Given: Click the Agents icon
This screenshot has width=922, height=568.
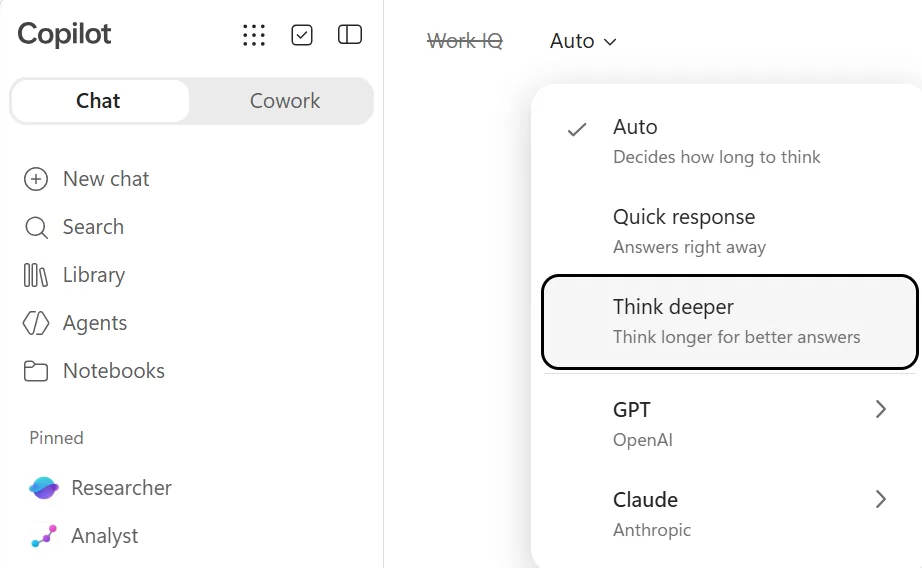Looking at the screenshot, I should (x=36, y=323).
